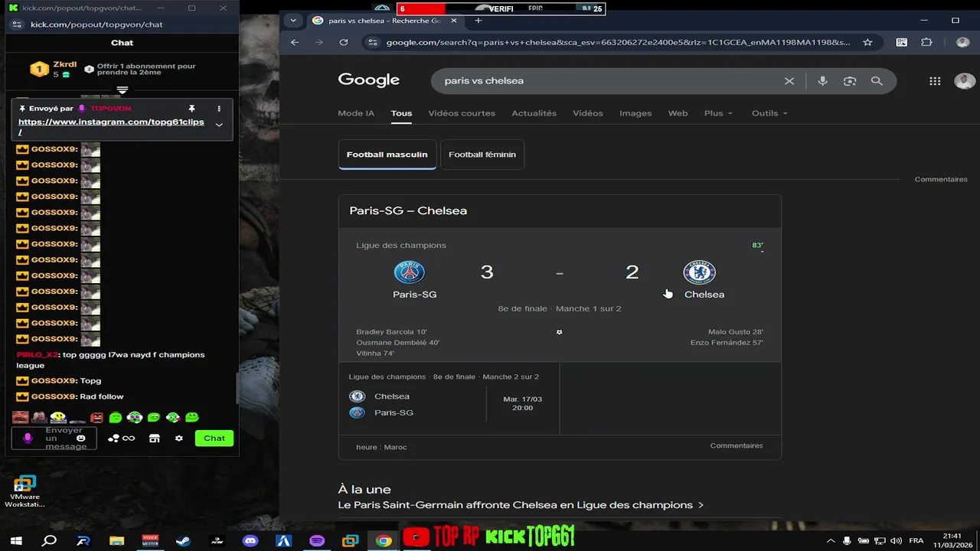Open the Windows Start menu
Screen dimensions: 980x551
[15, 540]
